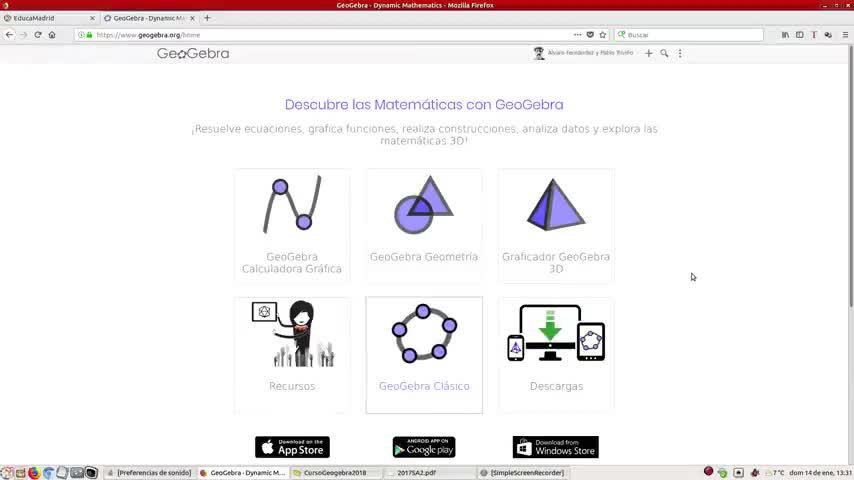This screenshot has width=854, height=480.
Task: Open Preferencias de sonido taskbar window
Action: [x=149, y=473]
